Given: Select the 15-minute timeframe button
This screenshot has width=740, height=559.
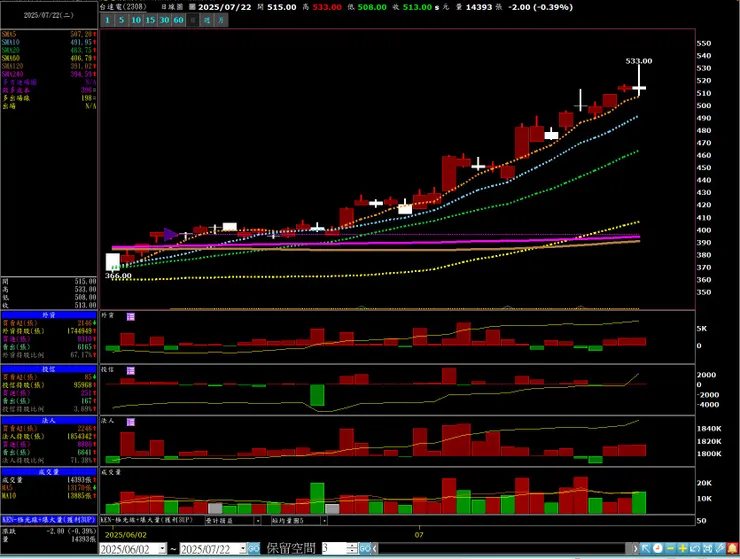Looking at the screenshot, I should tap(150, 20).
